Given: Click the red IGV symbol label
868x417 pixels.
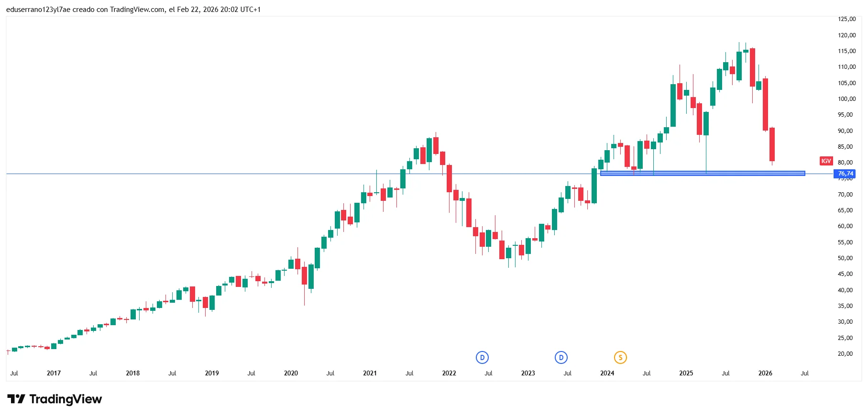Looking at the screenshot, I should click(826, 161).
